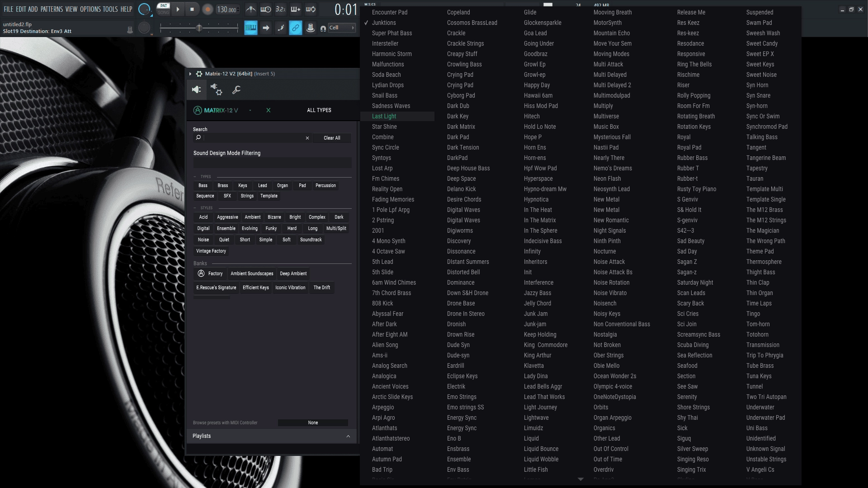Click the Clear All button
This screenshot has width=868, height=488.
332,138
